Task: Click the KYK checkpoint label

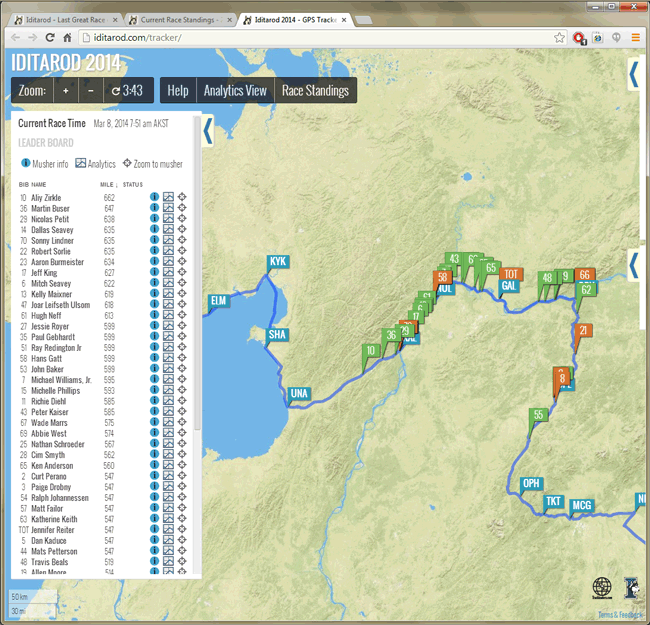Action: coord(277,262)
